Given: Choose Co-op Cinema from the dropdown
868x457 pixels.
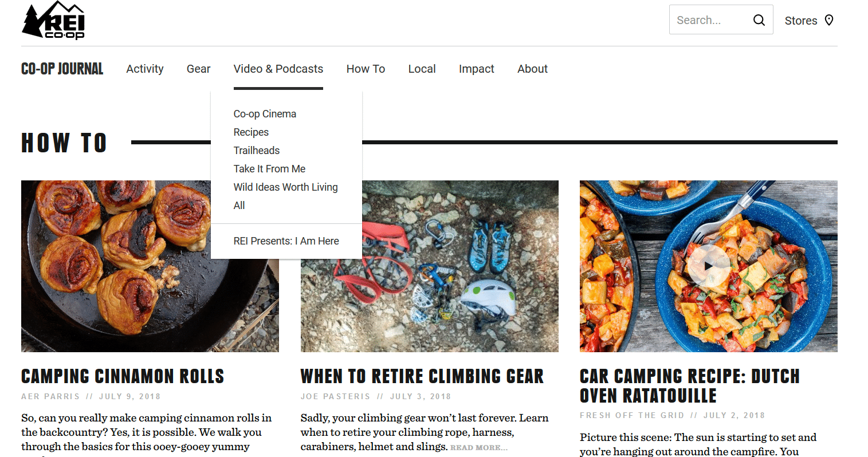Looking at the screenshot, I should coord(265,114).
